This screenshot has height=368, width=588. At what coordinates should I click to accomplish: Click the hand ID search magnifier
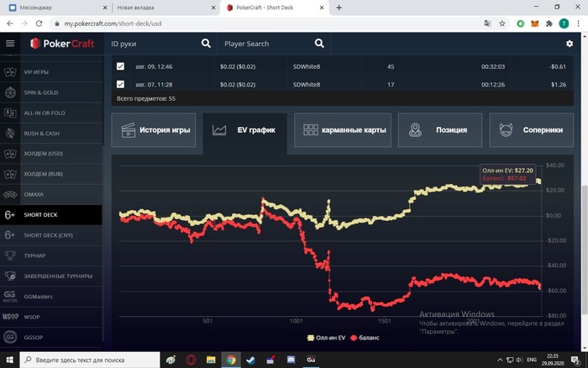coord(206,44)
